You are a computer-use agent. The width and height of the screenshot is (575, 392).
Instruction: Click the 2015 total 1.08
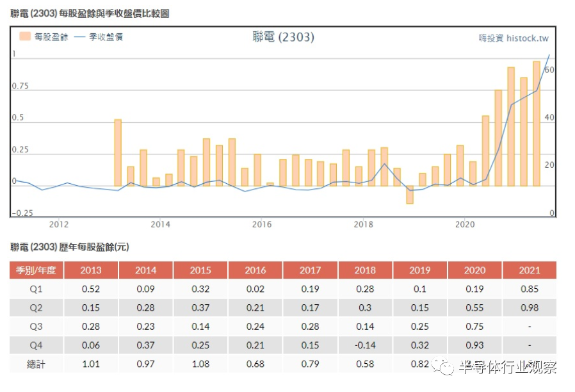(x=200, y=364)
